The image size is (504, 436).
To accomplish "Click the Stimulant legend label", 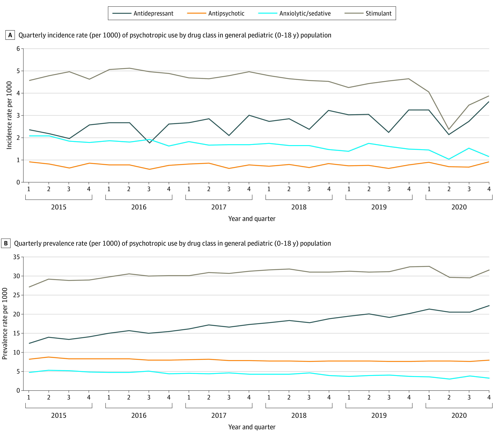I will [378, 13].
